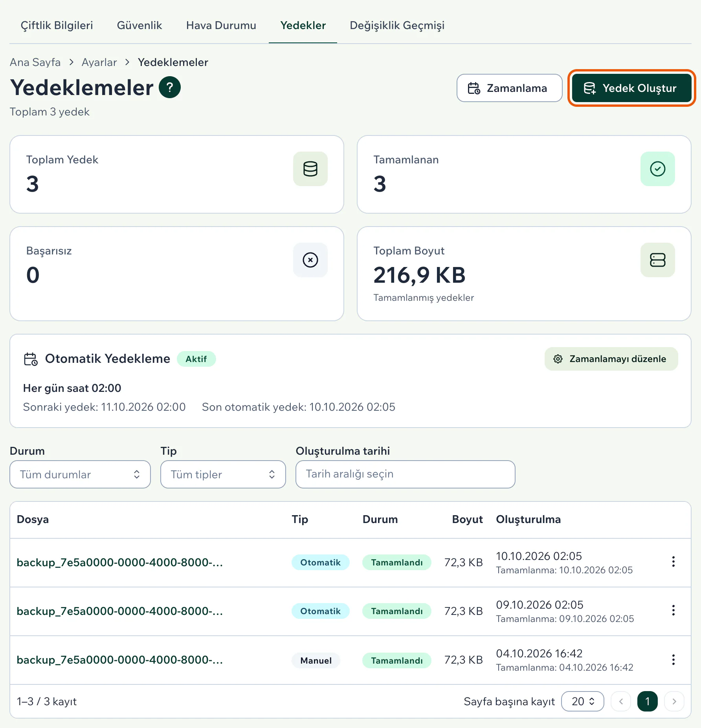The height and width of the screenshot is (728, 701).
Task: Switch to the Çiftlik Bilgileri tab
Action: 57,25
